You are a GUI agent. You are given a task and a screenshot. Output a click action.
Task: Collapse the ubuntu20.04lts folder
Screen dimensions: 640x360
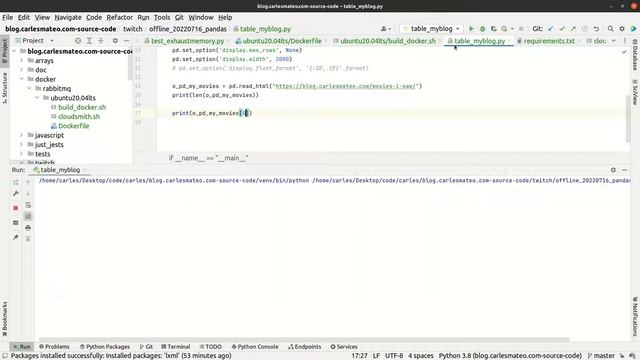tap(37, 98)
